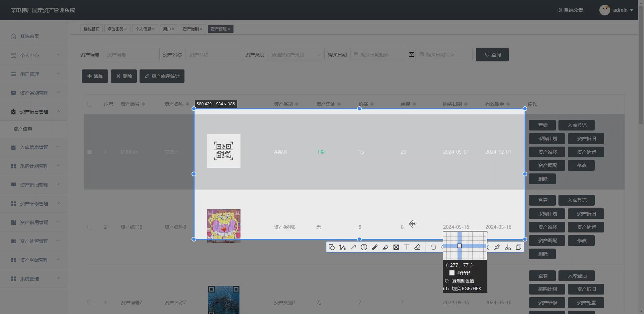Open 资产信息 submenu item in sidebar
644x314 pixels.
point(23,129)
